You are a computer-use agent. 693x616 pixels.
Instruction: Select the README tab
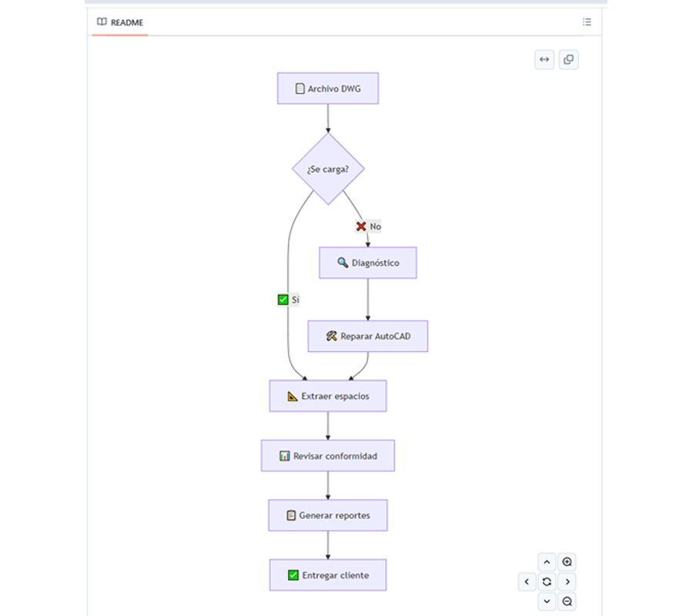[x=120, y=22]
